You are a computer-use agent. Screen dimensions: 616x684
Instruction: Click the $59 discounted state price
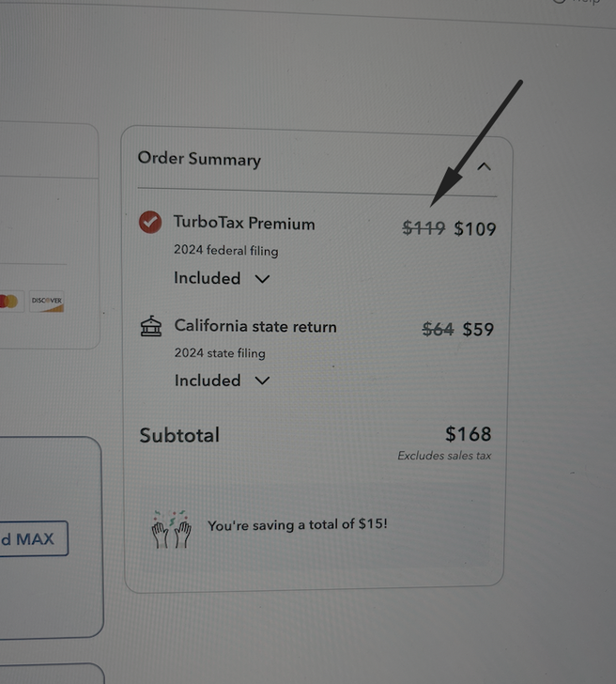click(478, 330)
